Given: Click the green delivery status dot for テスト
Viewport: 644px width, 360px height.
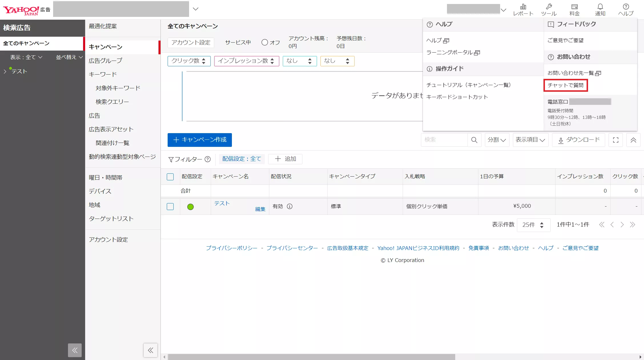Looking at the screenshot, I should tap(190, 207).
